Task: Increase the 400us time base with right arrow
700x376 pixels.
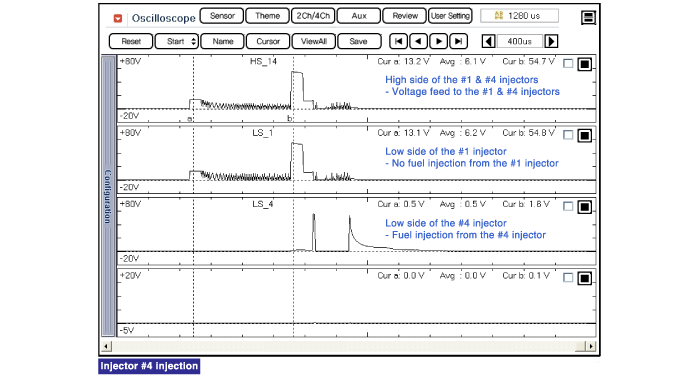Action: (551, 42)
